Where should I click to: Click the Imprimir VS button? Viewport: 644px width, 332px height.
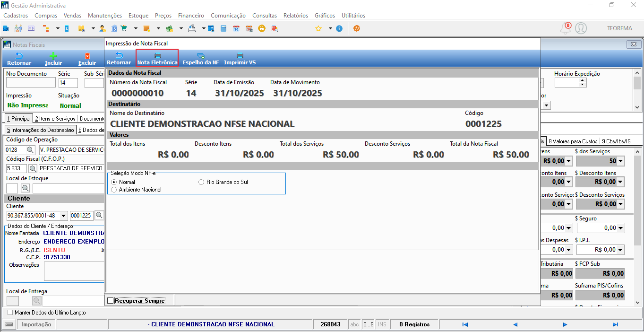[x=240, y=58]
